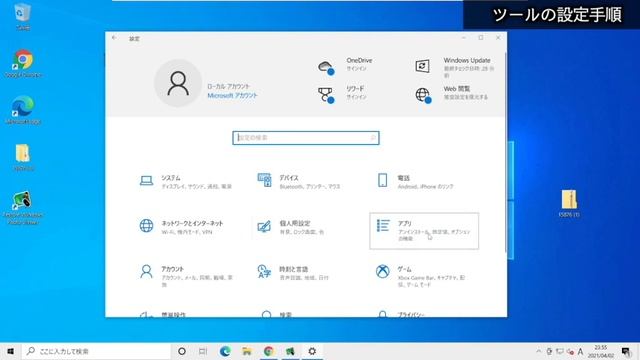The image size is (640, 360).
Task: Go back using the settings back arrow
Action: 114,38
